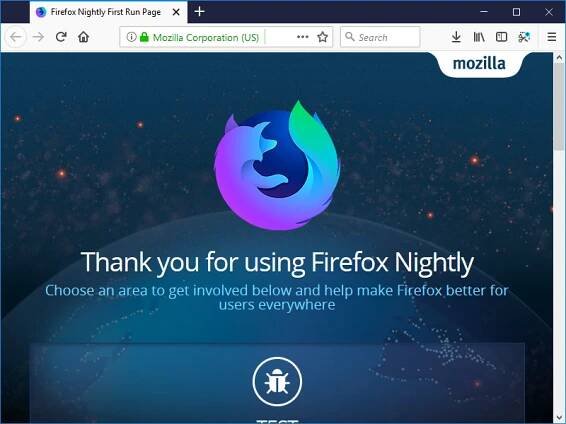Reload the current page
The image size is (566, 424).
[61, 37]
